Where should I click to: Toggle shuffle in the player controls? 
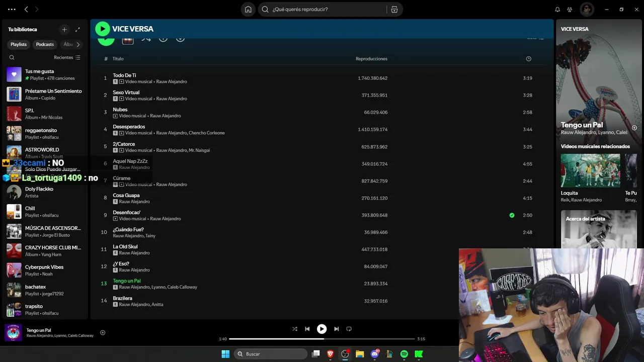click(x=295, y=329)
